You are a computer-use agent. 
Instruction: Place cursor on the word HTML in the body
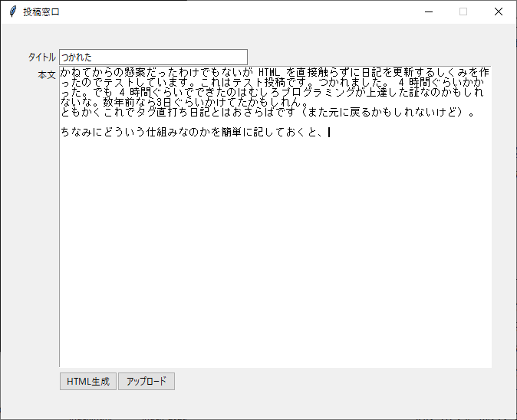pos(269,73)
